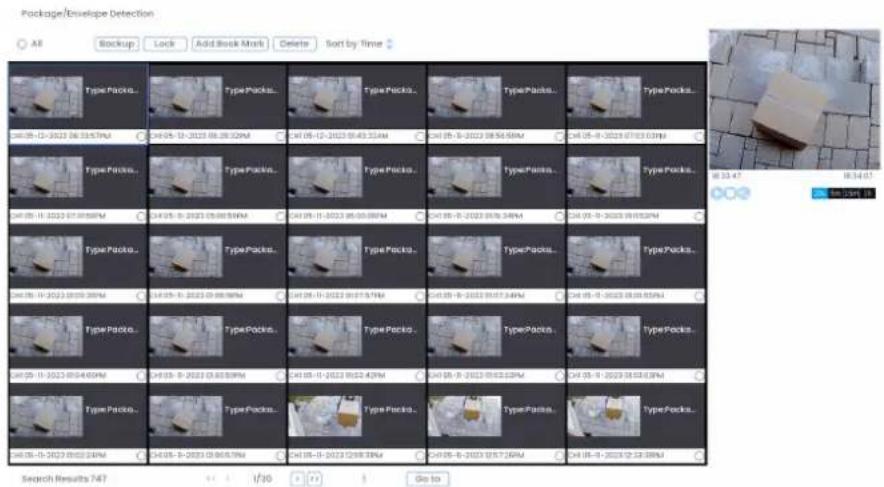
Task: Open the top-left package event thumbnail
Action: [46, 97]
